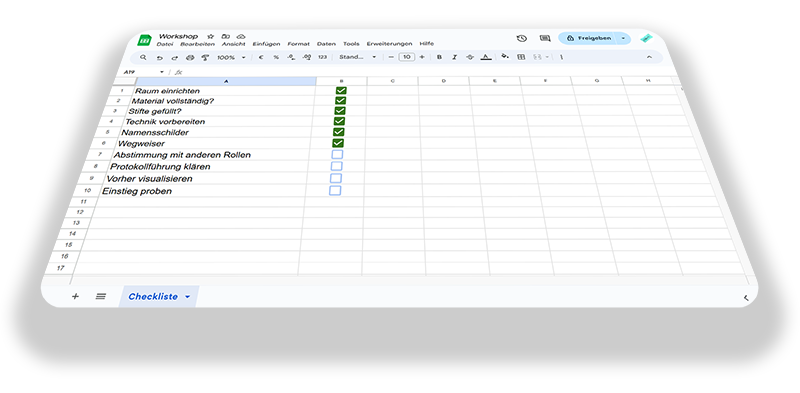Open the name box dropdown arrow
Image resolution: width=800 pixels, height=393 pixels.
click(x=162, y=72)
